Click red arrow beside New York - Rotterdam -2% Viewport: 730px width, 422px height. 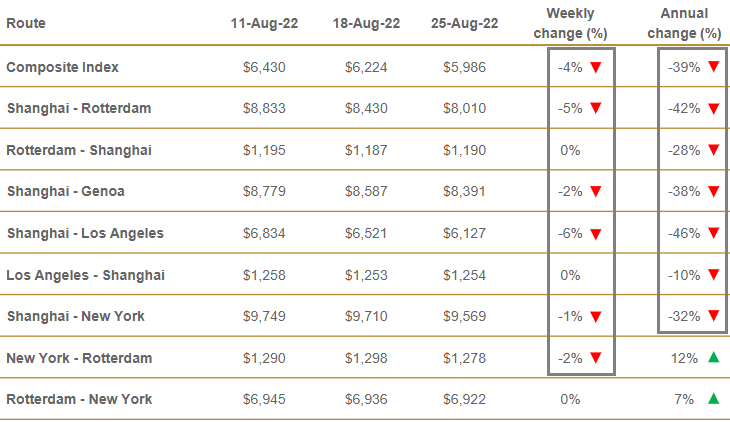tap(595, 357)
